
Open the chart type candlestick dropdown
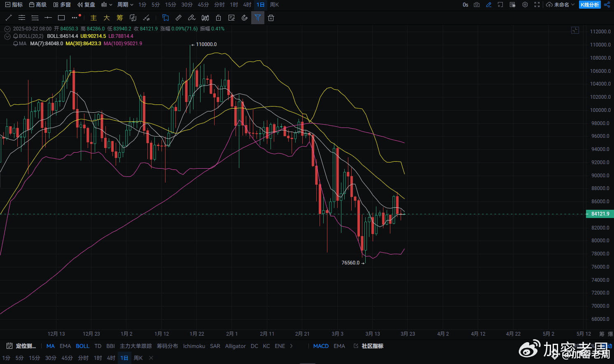[107, 5]
